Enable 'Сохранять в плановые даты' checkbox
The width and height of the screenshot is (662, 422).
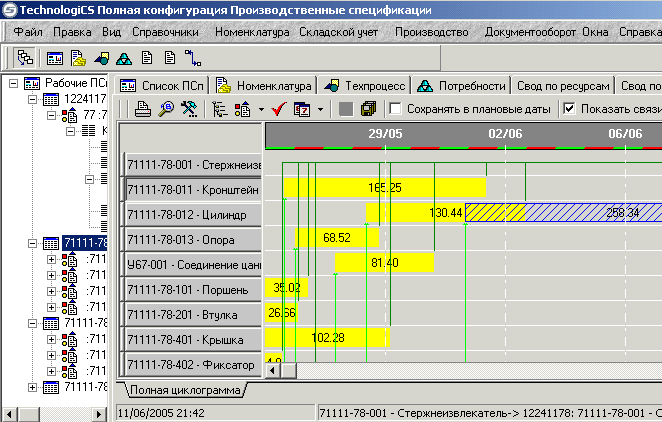[396, 109]
